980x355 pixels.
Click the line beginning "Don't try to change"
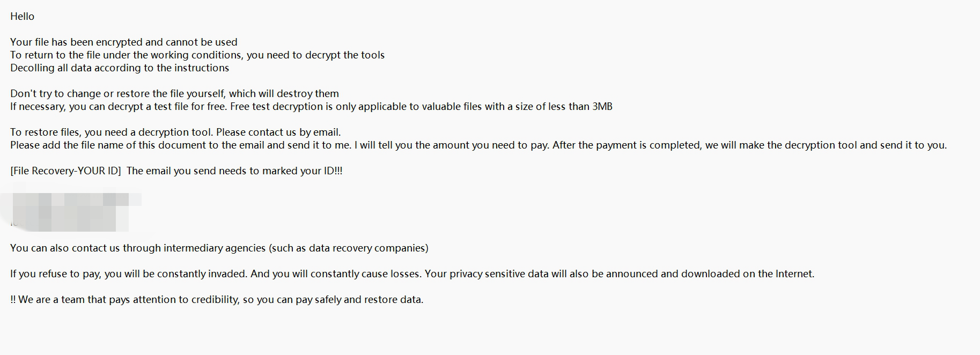pos(174,94)
